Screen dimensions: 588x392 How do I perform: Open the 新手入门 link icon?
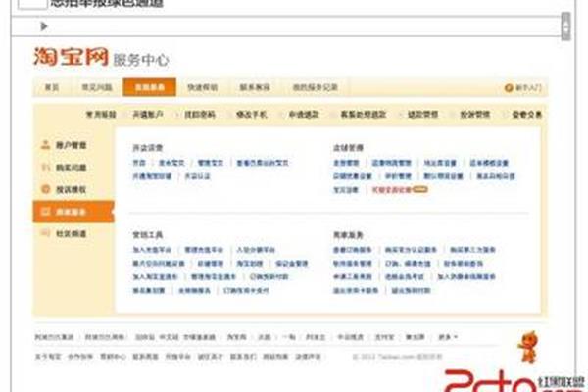(x=509, y=88)
